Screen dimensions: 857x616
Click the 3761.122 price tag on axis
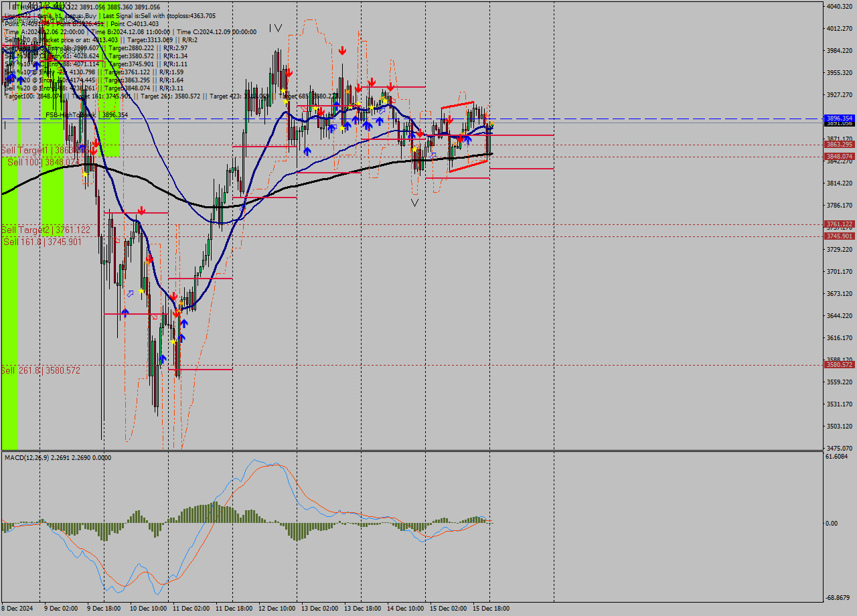click(x=839, y=224)
